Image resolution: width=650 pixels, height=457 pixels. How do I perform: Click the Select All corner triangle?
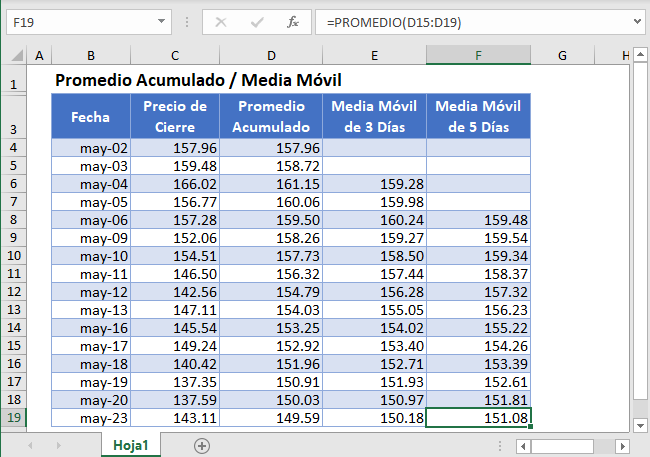17,56
